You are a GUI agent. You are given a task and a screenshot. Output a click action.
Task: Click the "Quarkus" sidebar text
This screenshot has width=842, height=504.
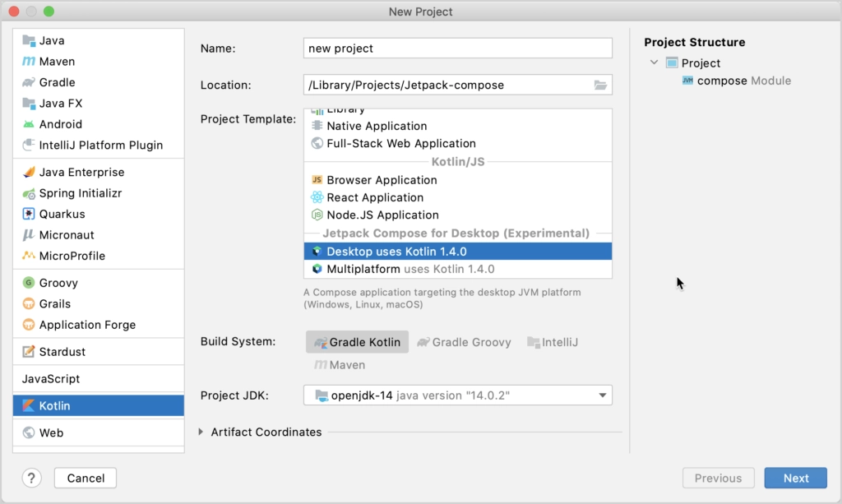coord(62,214)
